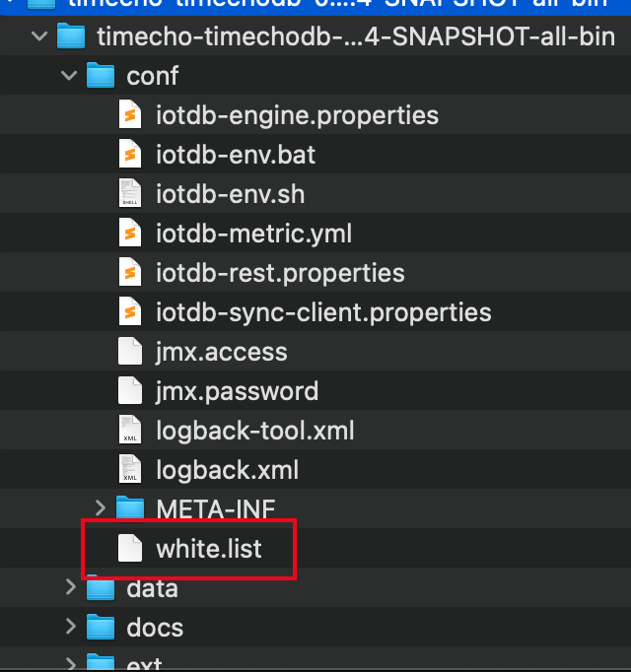This screenshot has width=631, height=672.
Task: Select the logback.xml file name
Action: (227, 470)
